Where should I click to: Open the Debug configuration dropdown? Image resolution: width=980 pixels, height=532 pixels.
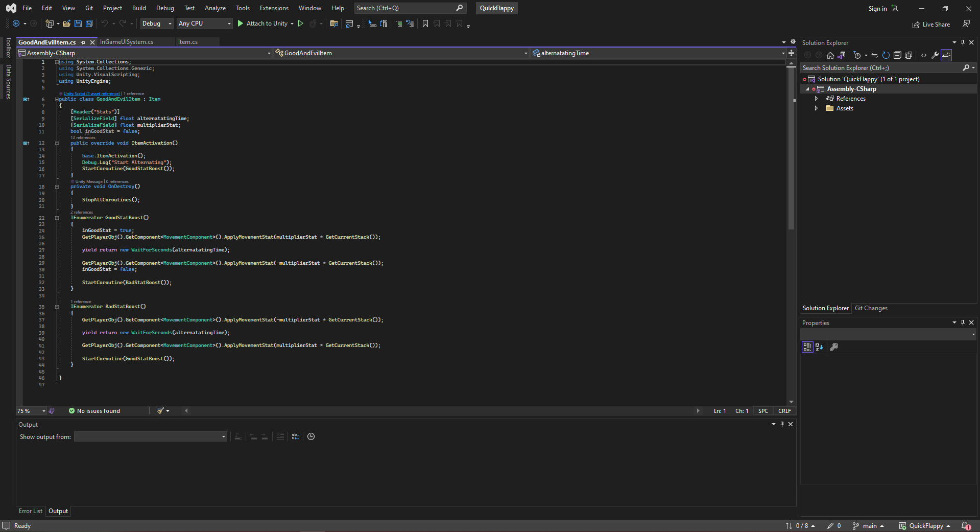coord(157,24)
